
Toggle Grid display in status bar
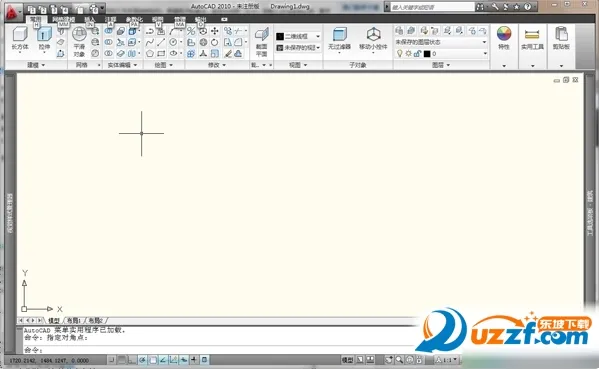coord(121,359)
